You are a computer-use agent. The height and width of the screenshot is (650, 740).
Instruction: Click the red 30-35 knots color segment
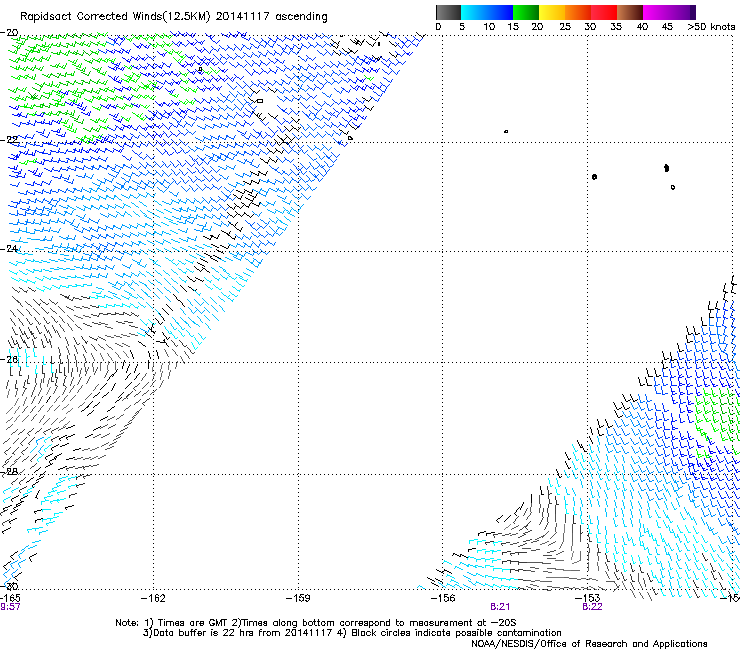point(604,12)
